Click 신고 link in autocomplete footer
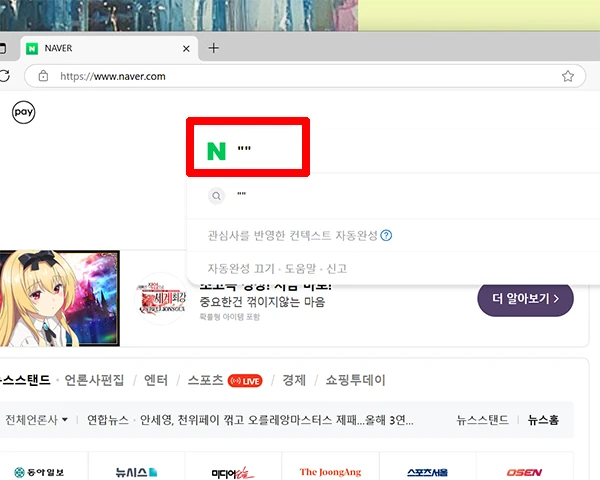The height and width of the screenshot is (480, 600). pos(337,268)
